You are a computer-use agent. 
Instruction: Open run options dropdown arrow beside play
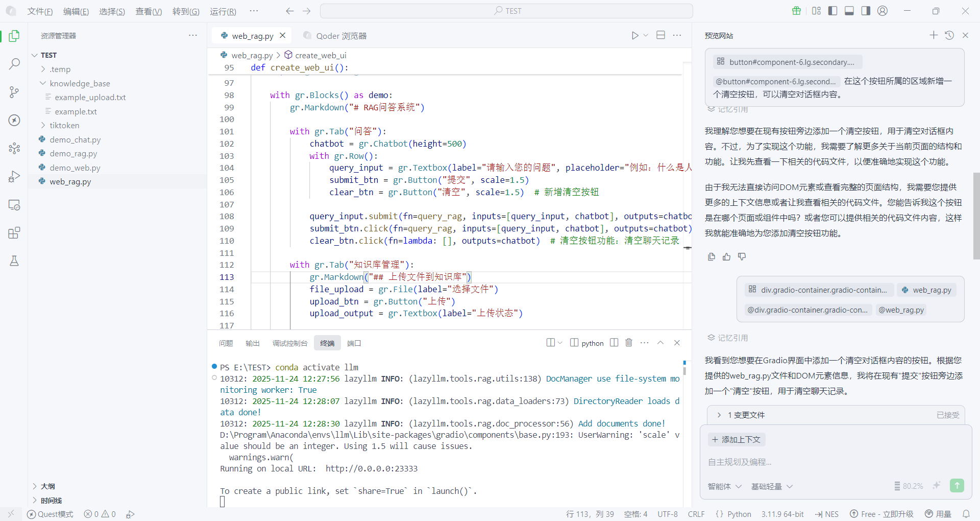646,35
